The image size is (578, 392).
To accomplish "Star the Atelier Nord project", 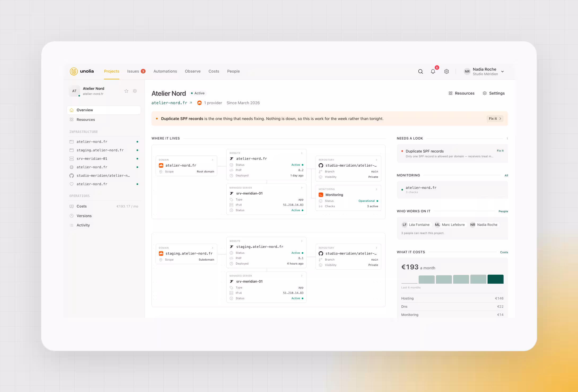I will pyautogui.click(x=126, y=91).
